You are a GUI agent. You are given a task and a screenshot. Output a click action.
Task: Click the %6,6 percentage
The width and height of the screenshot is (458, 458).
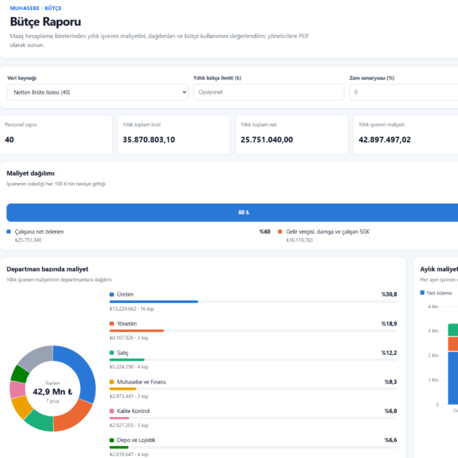390,440
